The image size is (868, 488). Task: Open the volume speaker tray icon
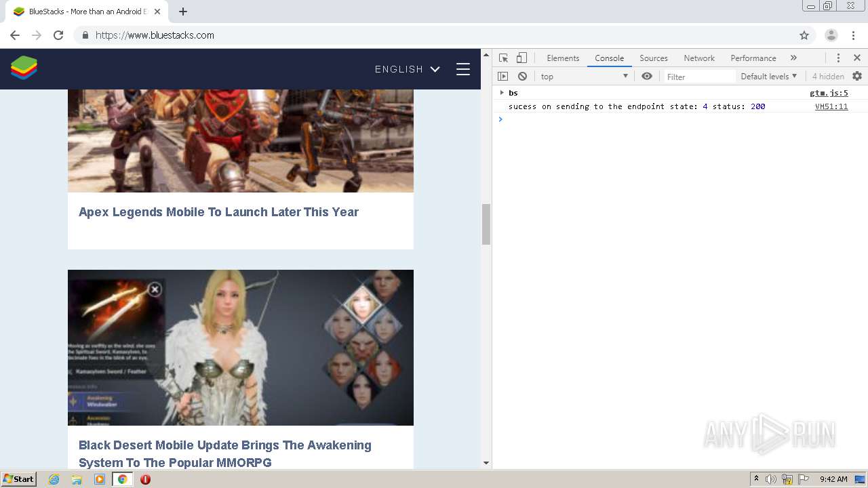(x=771, y=479)
